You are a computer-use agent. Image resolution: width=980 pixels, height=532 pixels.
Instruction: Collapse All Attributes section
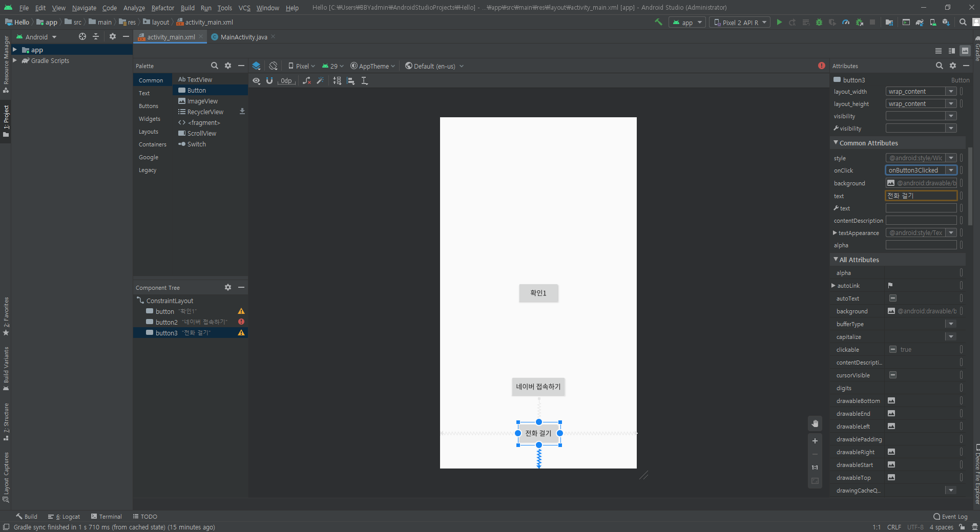pos(836,260)
